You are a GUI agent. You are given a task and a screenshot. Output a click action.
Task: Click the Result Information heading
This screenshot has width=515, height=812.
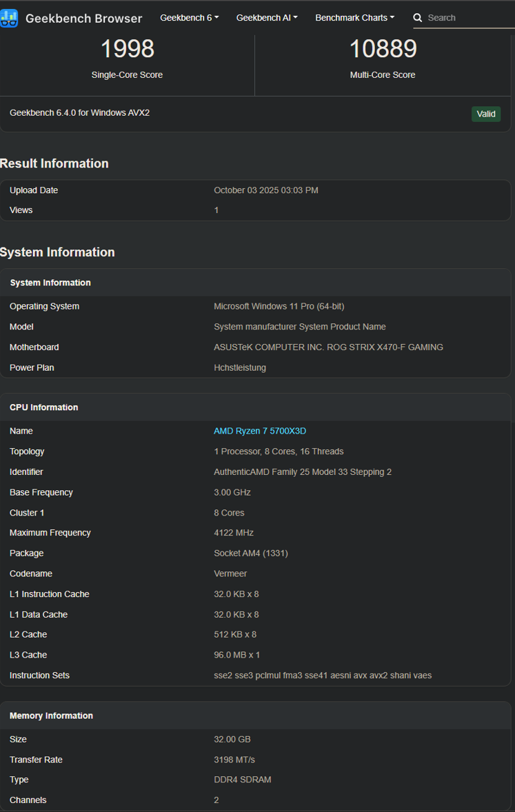point(54,163)
